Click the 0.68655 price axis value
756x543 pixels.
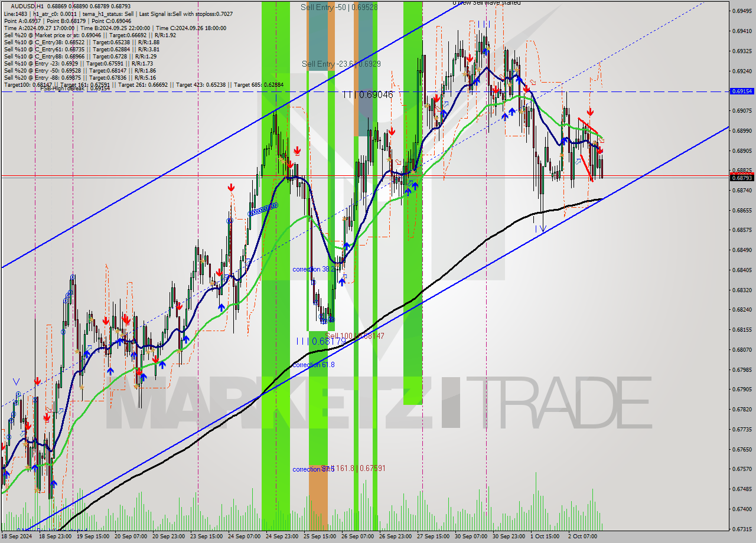click(742, 210)
